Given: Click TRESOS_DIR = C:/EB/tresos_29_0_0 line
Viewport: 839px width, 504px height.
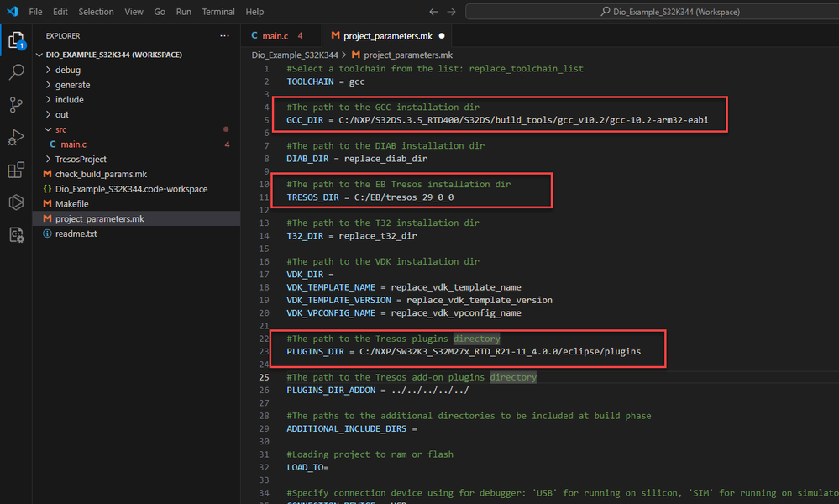Looking at the screenshot, I should coord(370,197).
